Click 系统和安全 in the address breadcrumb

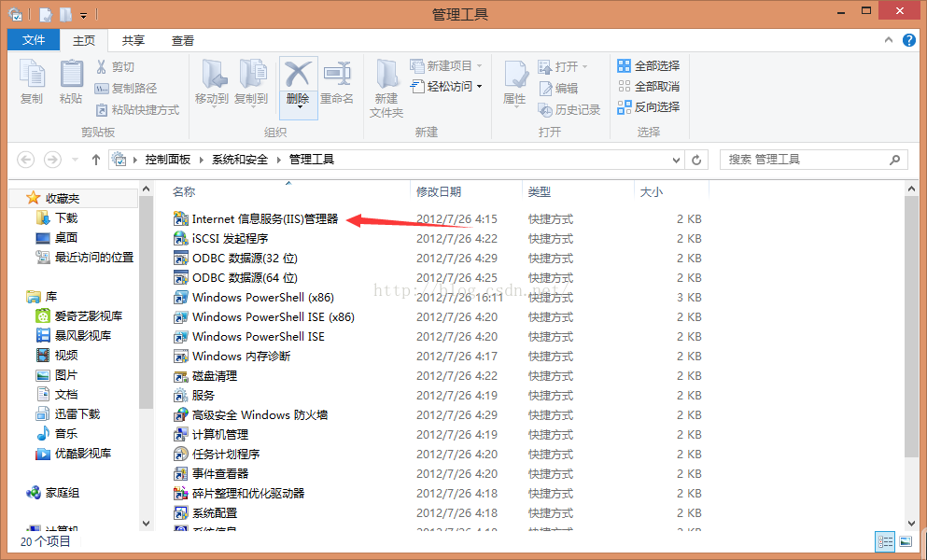(240, 160)
